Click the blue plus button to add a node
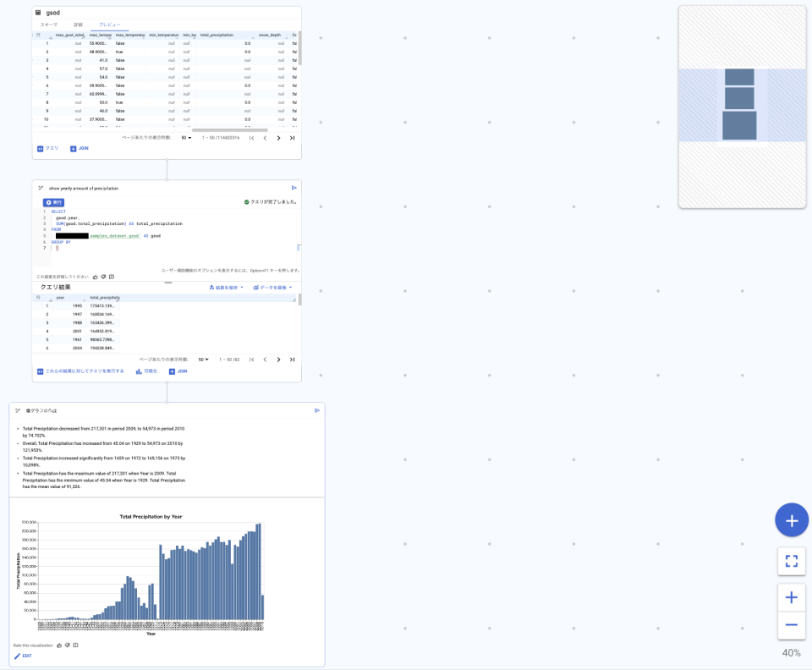Screen dimensions: 812x670 tap(792, 519)
